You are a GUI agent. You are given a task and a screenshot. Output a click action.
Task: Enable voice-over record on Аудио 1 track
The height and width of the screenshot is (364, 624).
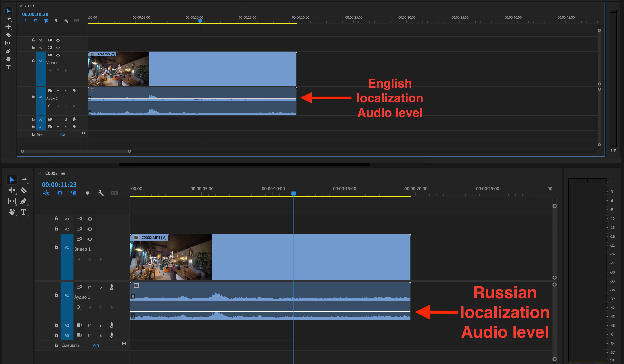(x=111, y=287)
